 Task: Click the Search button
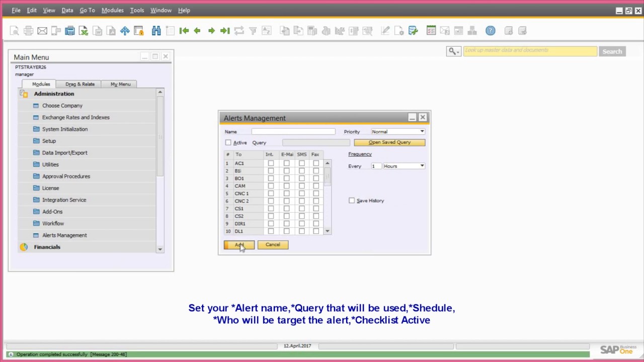pos(612,51)
